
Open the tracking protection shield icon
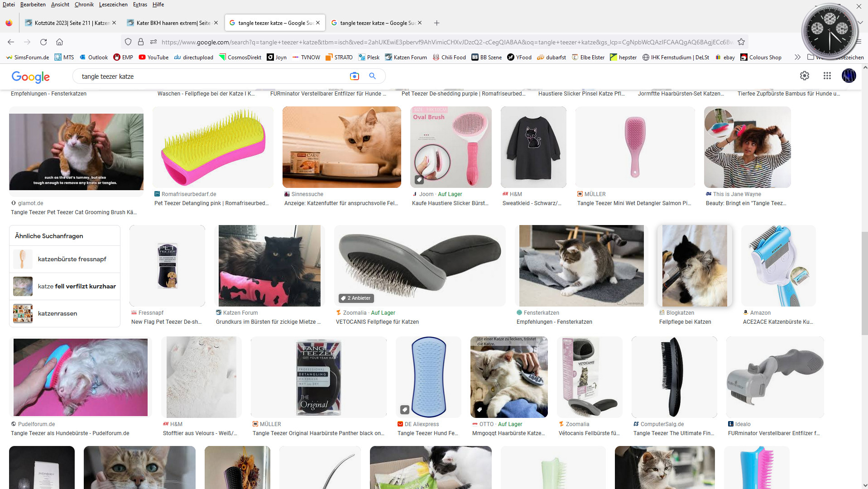(128, 42)
